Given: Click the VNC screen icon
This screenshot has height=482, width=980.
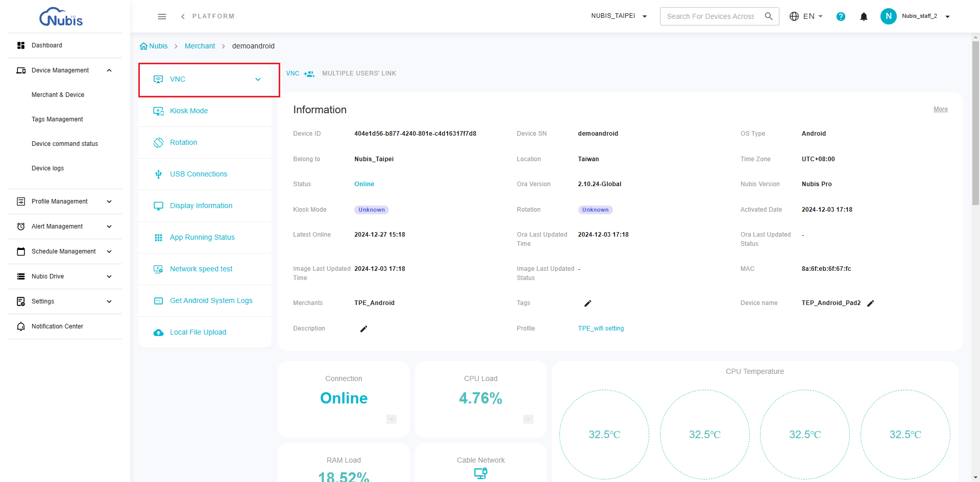Looking at the screenshot, I should (x=158, y=79).
